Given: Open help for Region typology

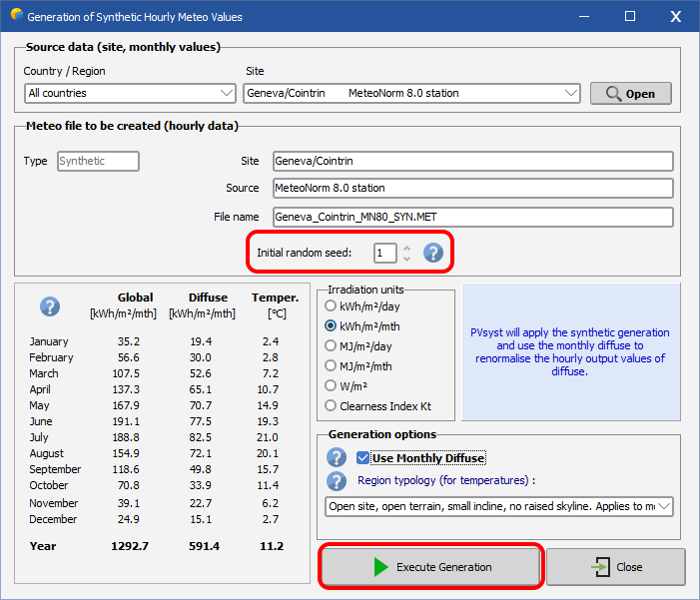Looking at the screenshot, I should 337,481.
